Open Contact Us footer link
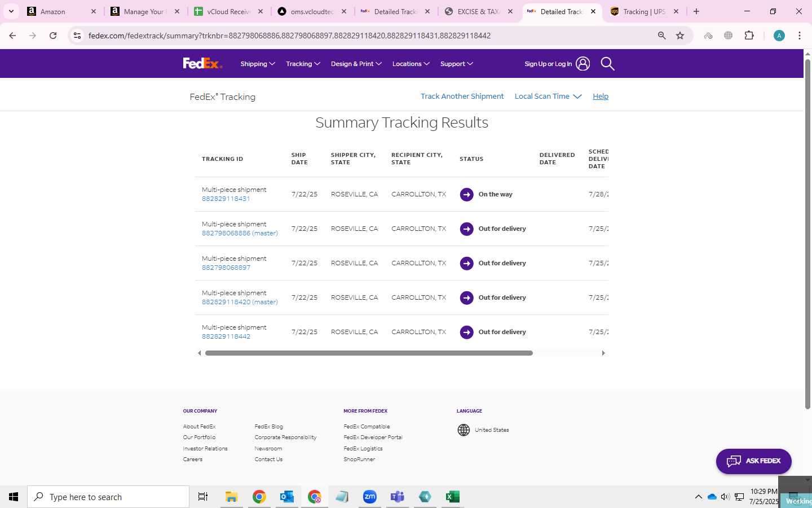 tap(268, 459)
